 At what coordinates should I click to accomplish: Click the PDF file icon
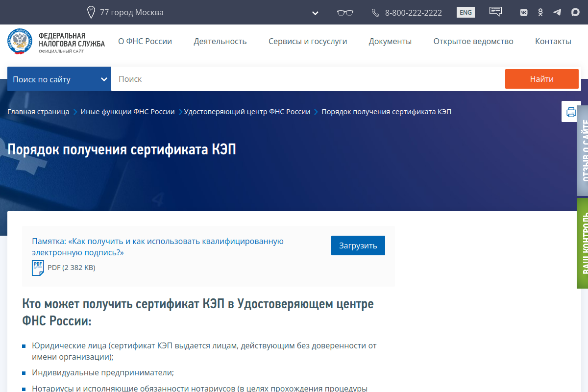(x=38, y=268)
